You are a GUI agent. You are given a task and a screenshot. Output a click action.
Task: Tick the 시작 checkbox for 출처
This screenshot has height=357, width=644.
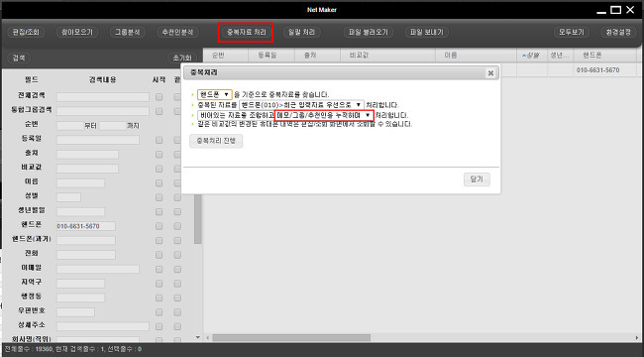click(159, 155)
